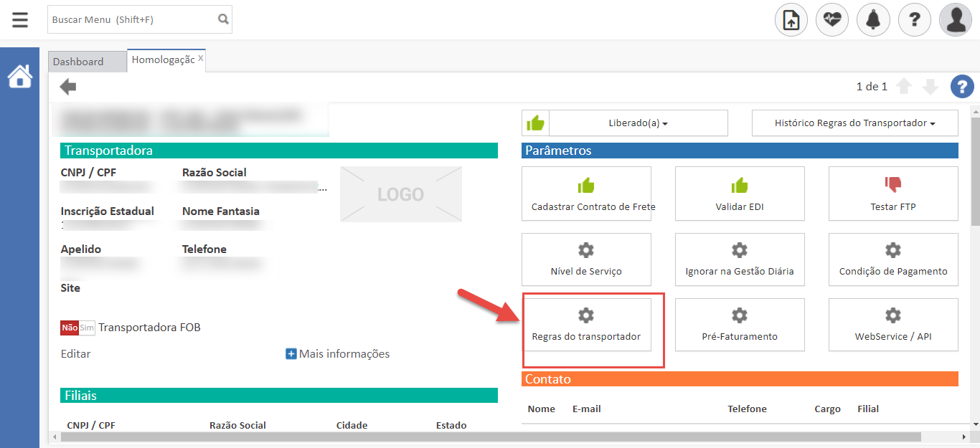Click the user profile avatar
Image resolution: width=980 pixels, height=448 pixels.
coord(955,20)
